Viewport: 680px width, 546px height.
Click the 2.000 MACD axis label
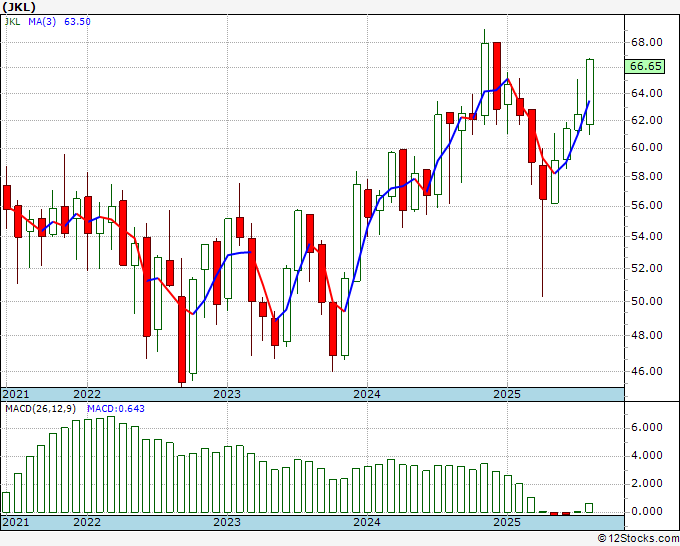[x=647, y=483]
